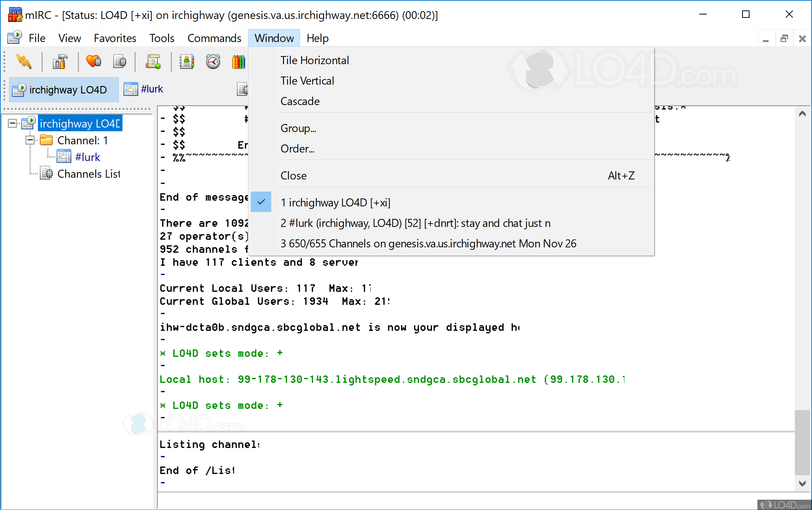The image size is (812, 510).
Task: Select Channel: 1 folder in treebar
Action: click(x=83, y=140)
